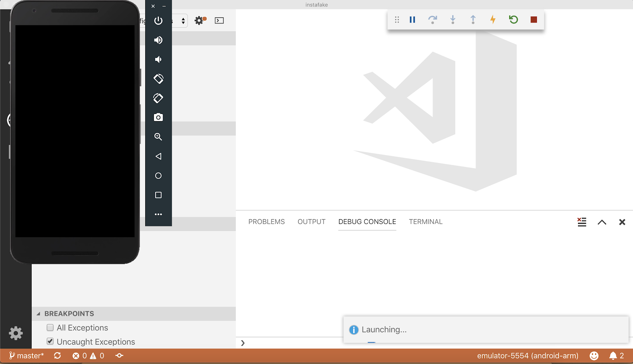Open errors and warnings count

click(88, 356)
